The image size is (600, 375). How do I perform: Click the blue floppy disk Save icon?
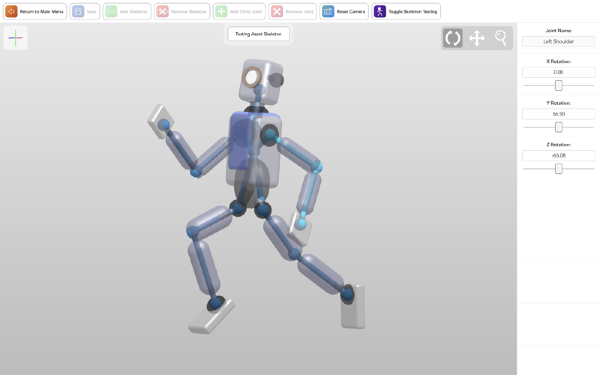click(78, 11)
